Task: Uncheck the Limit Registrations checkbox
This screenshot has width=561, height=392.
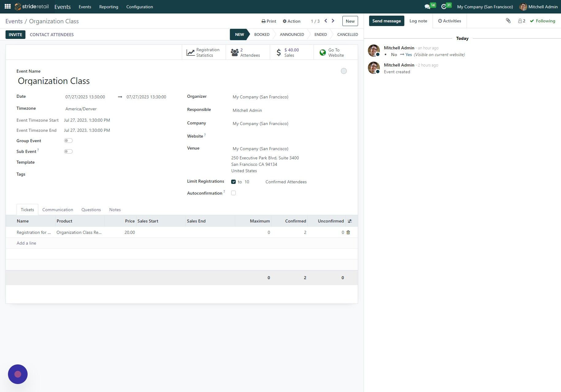Action: click(x=234, y=182)
